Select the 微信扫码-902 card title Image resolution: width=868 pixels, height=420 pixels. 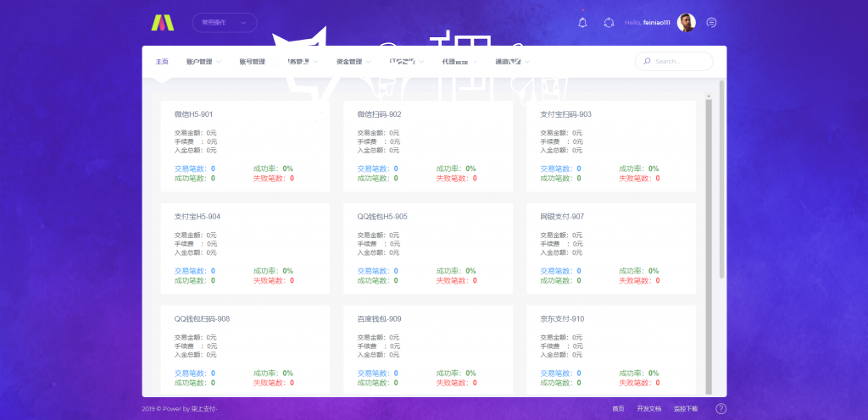click(379, 114)
